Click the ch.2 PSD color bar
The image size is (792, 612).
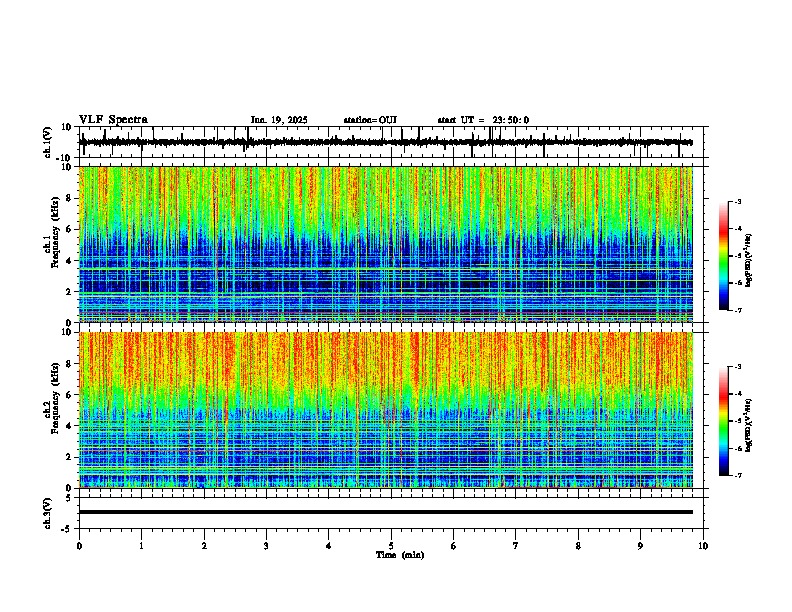pyautogui.click(x=723, y=421)
